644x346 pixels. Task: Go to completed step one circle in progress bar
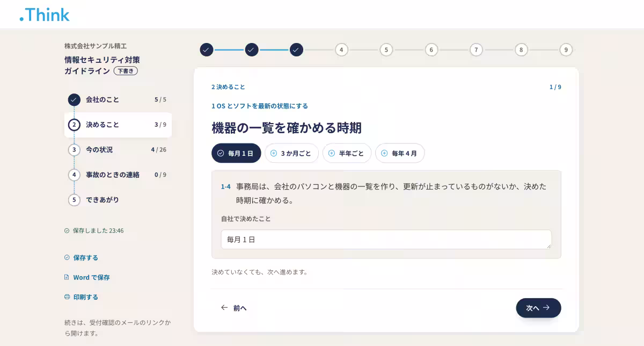(207, 50)
